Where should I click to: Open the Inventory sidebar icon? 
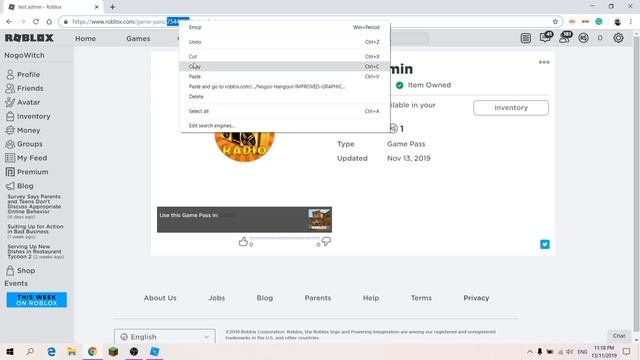(10, 116)
